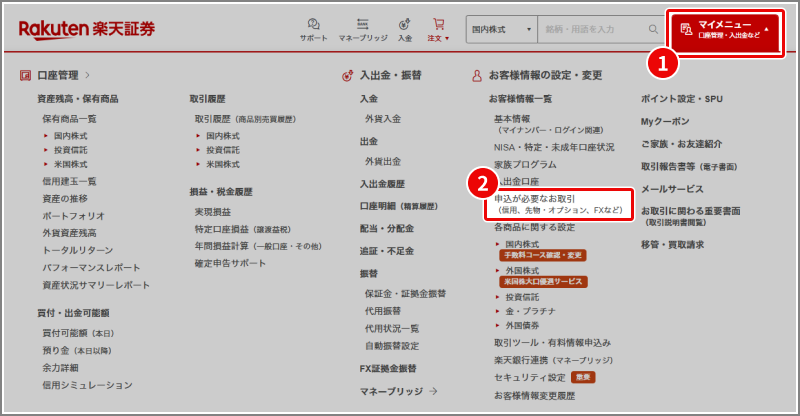The width and height of the screenshot is (800, 416).
Task: Open パフォーマンスレポート
Action: [x=91, y=267]
